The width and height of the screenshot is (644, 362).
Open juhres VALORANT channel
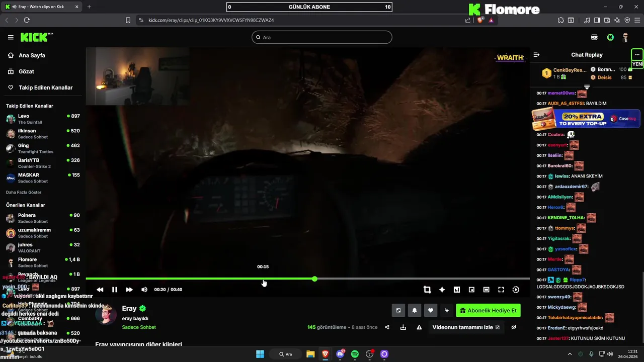tap(43, 248)
